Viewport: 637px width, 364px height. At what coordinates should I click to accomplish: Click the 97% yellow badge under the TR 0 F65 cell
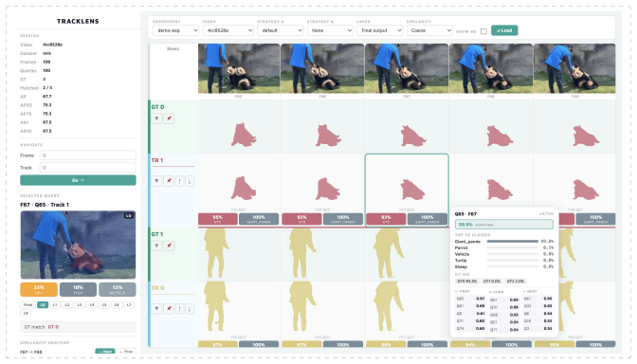coord(218,344)
